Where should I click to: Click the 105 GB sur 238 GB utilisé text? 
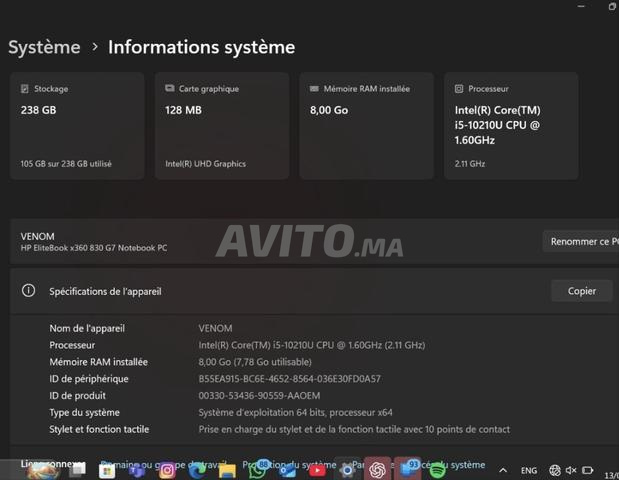[66, 164]
